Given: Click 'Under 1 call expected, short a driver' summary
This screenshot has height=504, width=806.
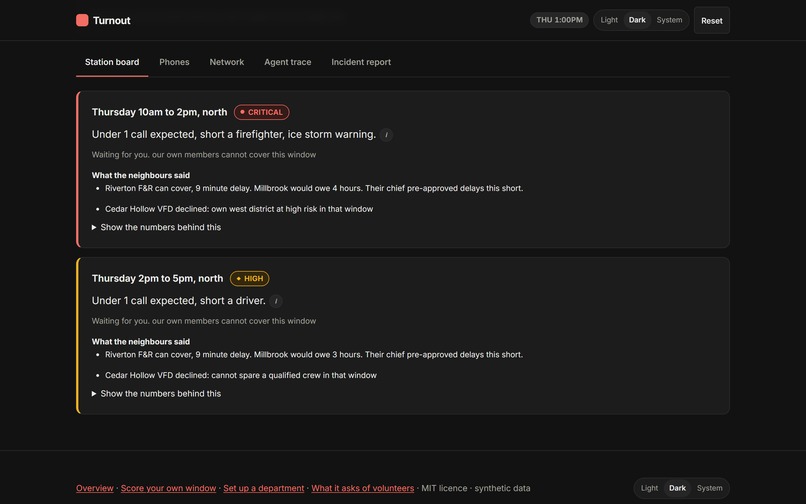Looking at the screenshot, I should pos(179,301).
